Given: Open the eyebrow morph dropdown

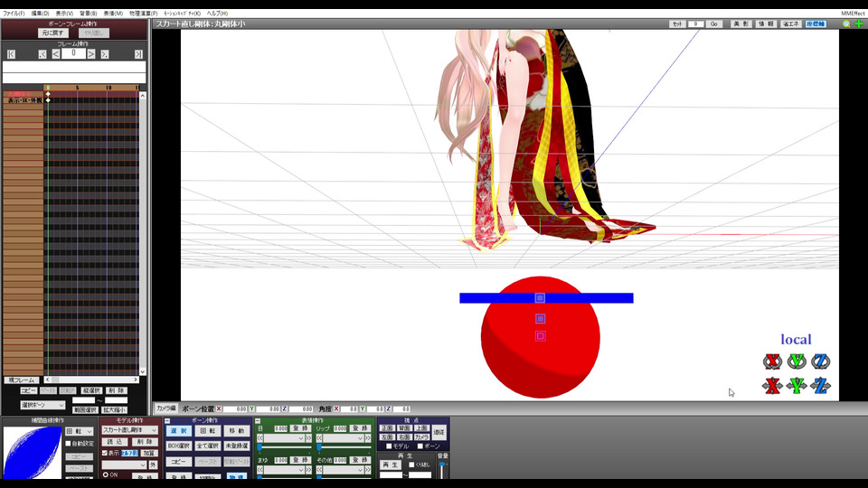Looking at the screenshot, I should (x=285, y=470).
